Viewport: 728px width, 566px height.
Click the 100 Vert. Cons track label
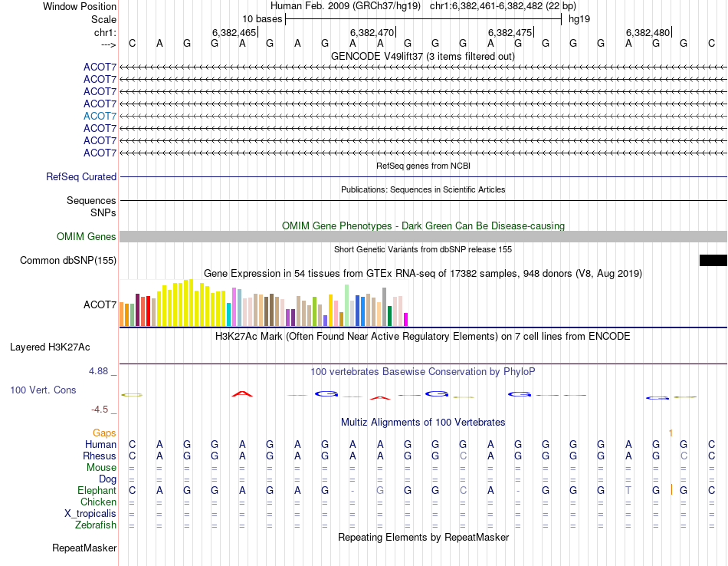[43, 390]
